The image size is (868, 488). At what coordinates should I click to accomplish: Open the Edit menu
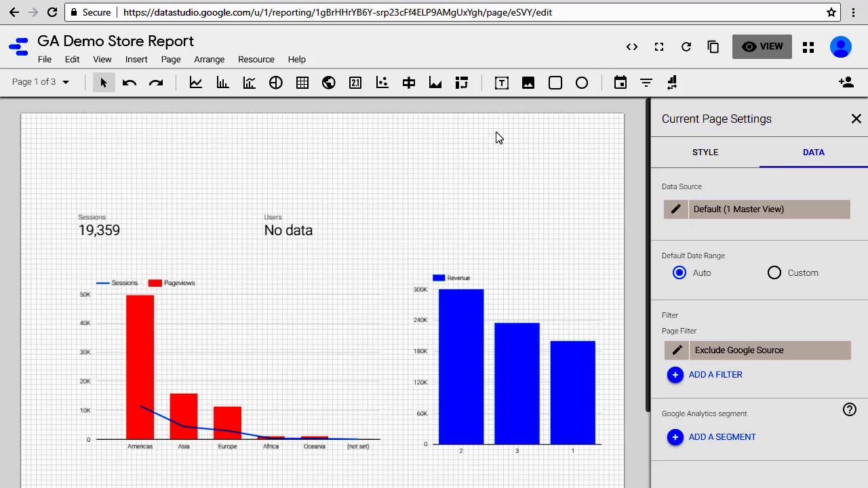point(73,60)
